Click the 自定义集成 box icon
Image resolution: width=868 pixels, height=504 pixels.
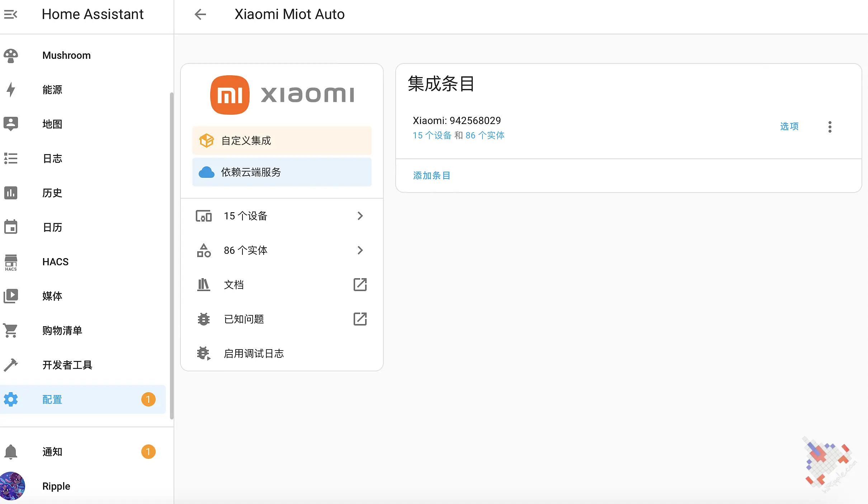(x=207, y=141)
